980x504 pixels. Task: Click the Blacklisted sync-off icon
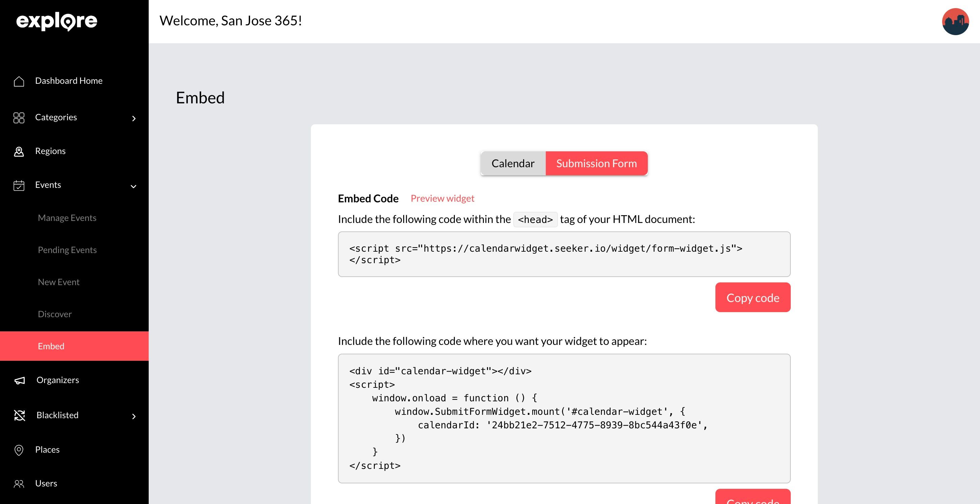19,415
